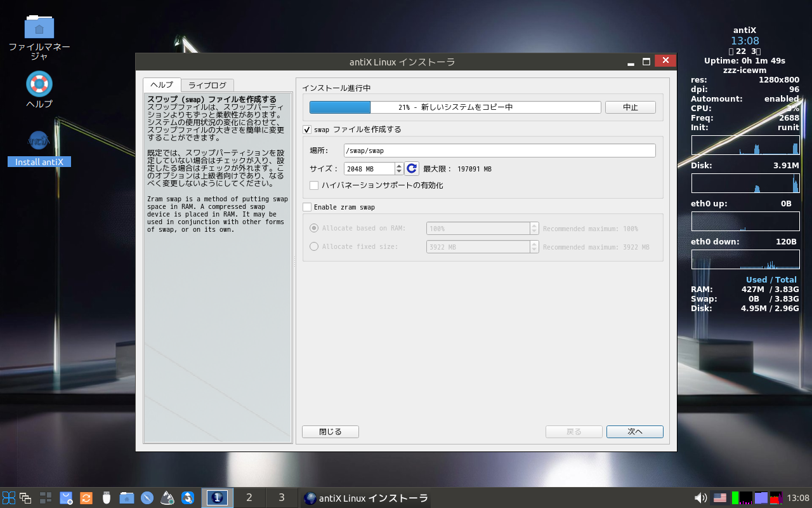Open the Install antiX desktop icon
Screen dimensions: 812x508
point(39,140)
